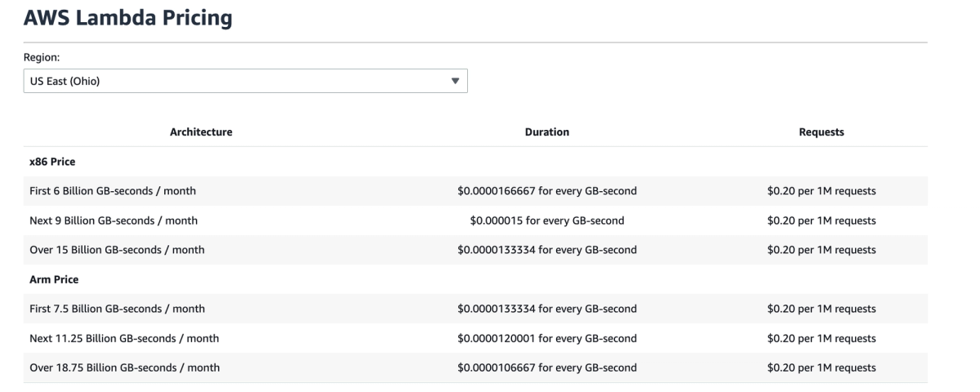Click the $0.000015 duration price
This screenshot has width=980, height=392.
coord(547,220)
